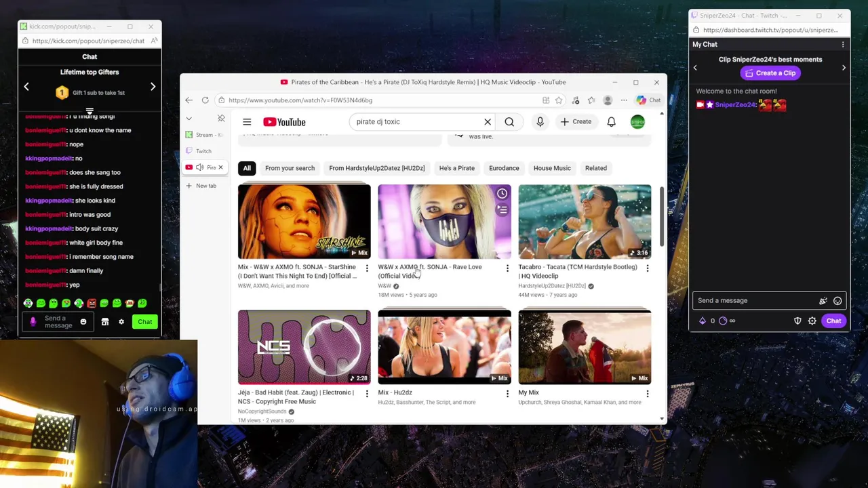This screenshot has width=868, height=488.
Task: Open actions menu for StarShine mix video
Action: coord(367,268)
